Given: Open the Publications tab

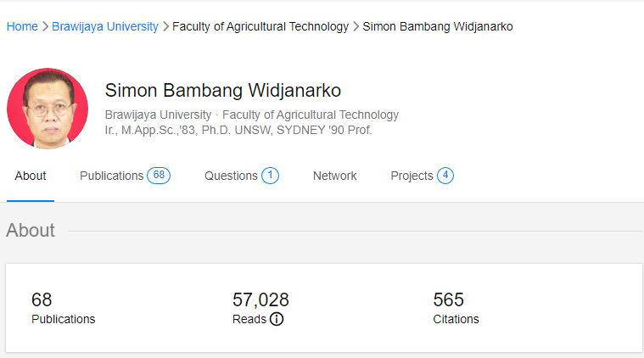Looking at the screenshot, I should pos(112,176).
